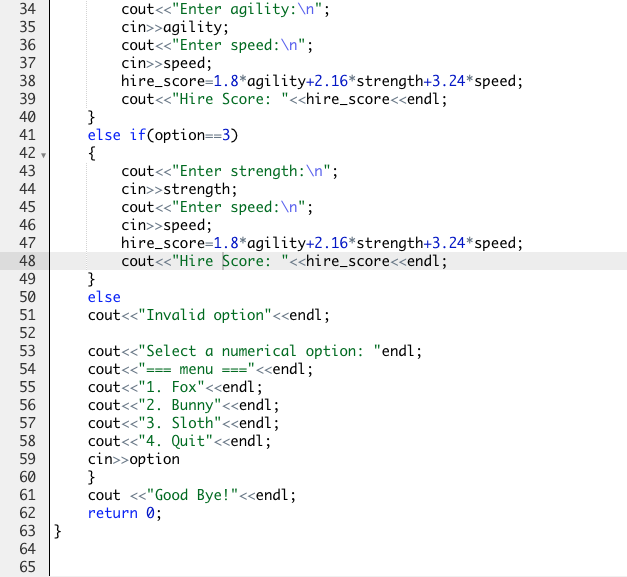Place cursor on "return 0;" statement
Screen dimensions: 627x577
pos(125,513)
